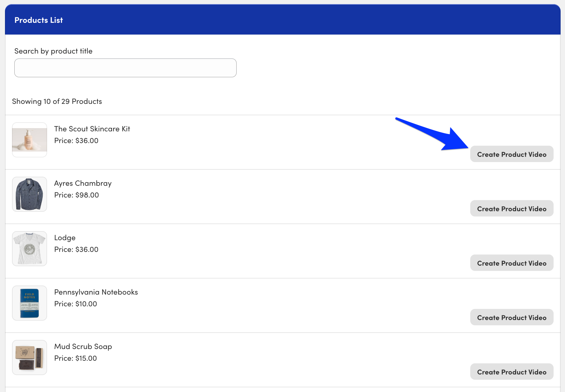Click the Ayres Chambray product title
Screen dimensions: 565x392
tap(83, 183)
